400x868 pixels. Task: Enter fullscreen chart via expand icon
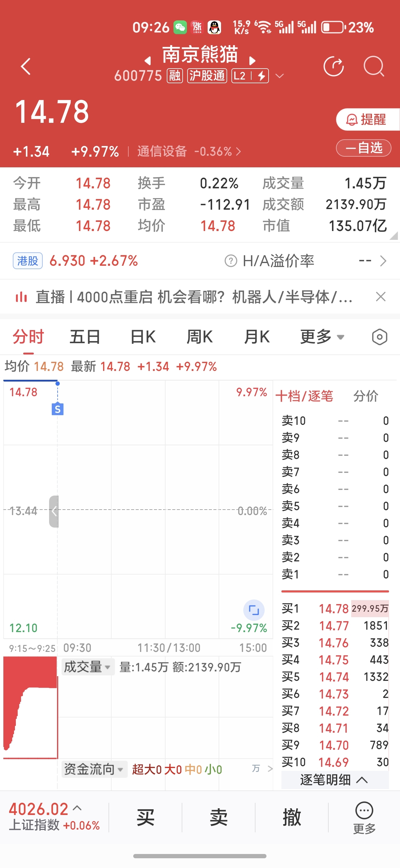click(x=254, y=610)
